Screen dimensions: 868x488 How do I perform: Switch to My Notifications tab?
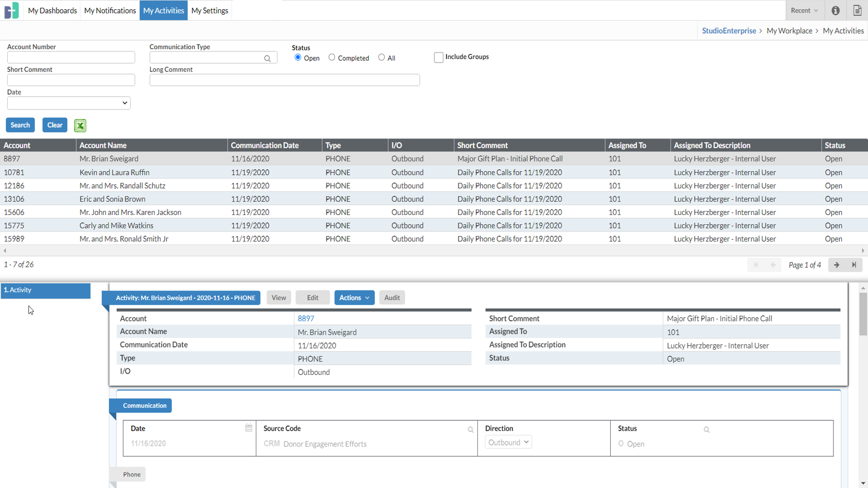[x=110, y=10]
